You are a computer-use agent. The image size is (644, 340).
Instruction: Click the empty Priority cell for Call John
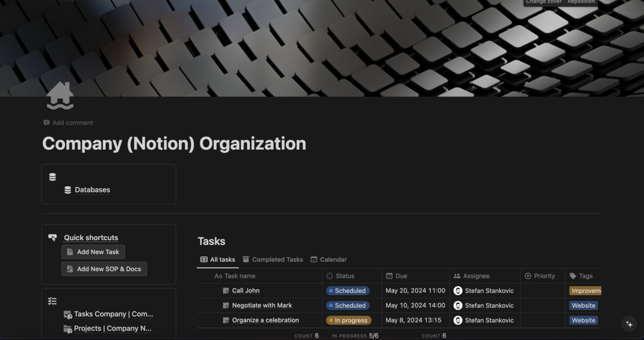(x=543, y=291)
